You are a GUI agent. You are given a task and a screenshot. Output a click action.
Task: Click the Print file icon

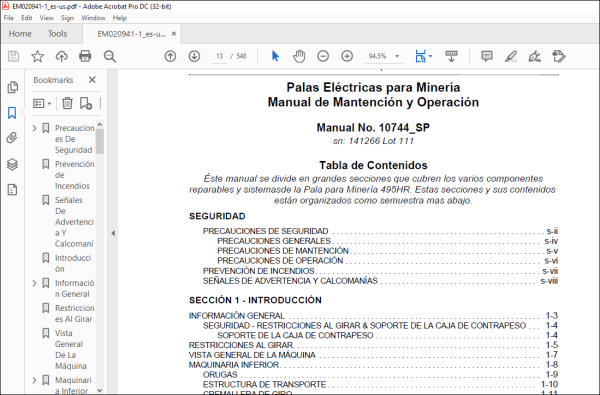coord(85,56)
